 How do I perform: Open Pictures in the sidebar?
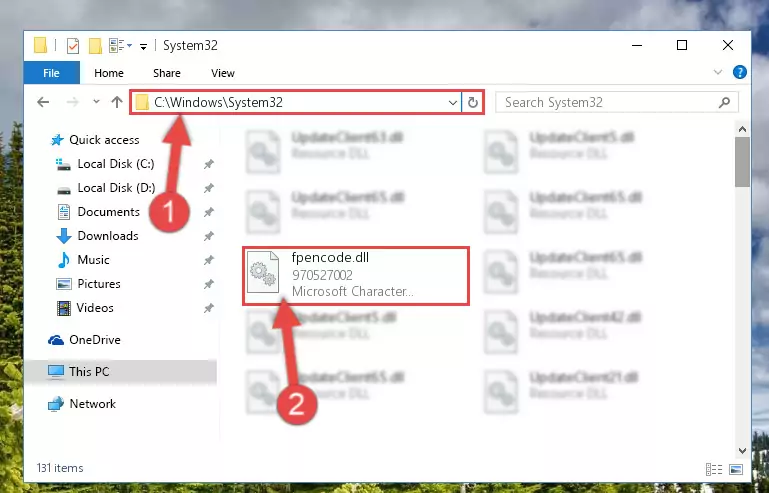point(89,284)
